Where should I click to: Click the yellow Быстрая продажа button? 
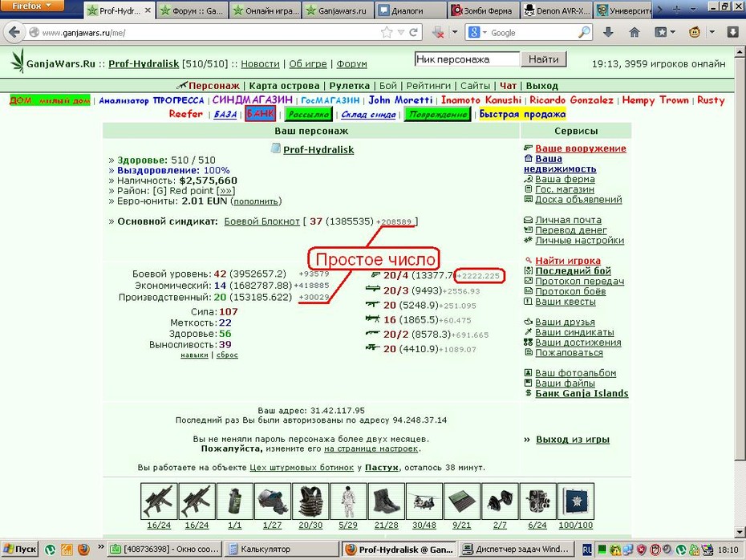coord(522,114)
